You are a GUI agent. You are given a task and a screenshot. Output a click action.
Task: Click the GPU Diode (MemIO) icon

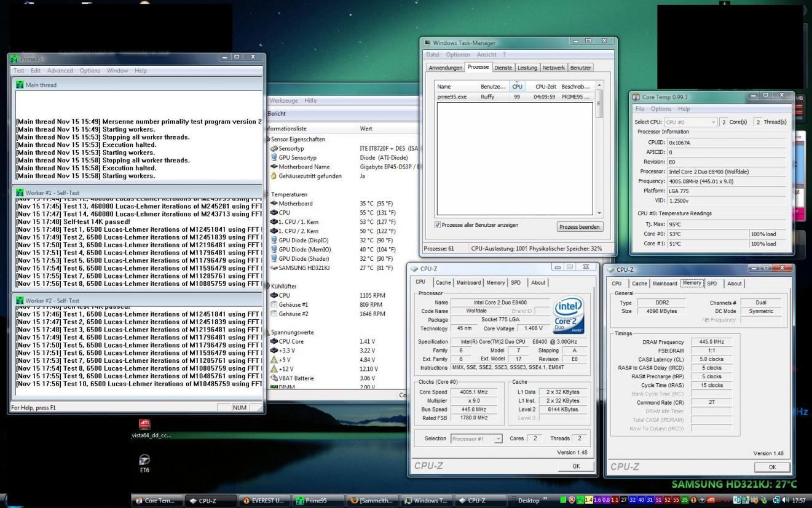[x=274, y=249]
